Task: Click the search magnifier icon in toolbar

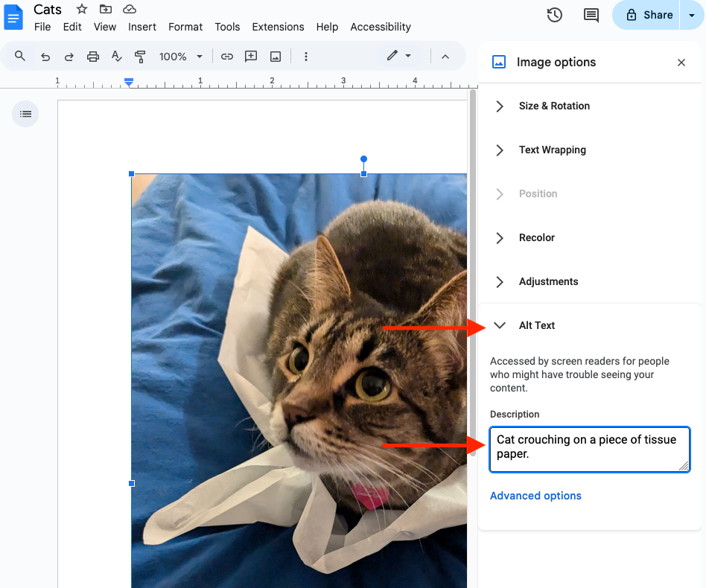Action: (x=20, y=57)
